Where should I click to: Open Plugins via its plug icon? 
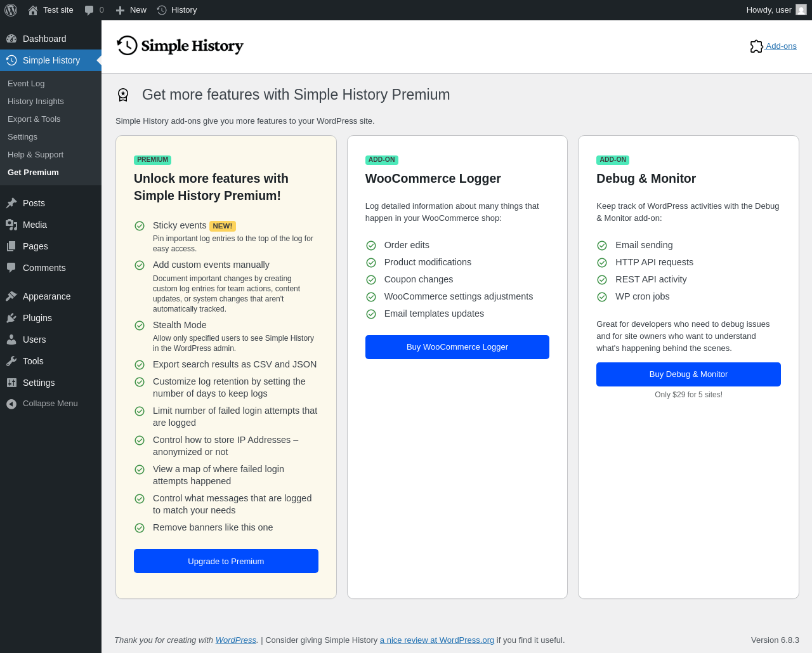[x=11, y=318]
